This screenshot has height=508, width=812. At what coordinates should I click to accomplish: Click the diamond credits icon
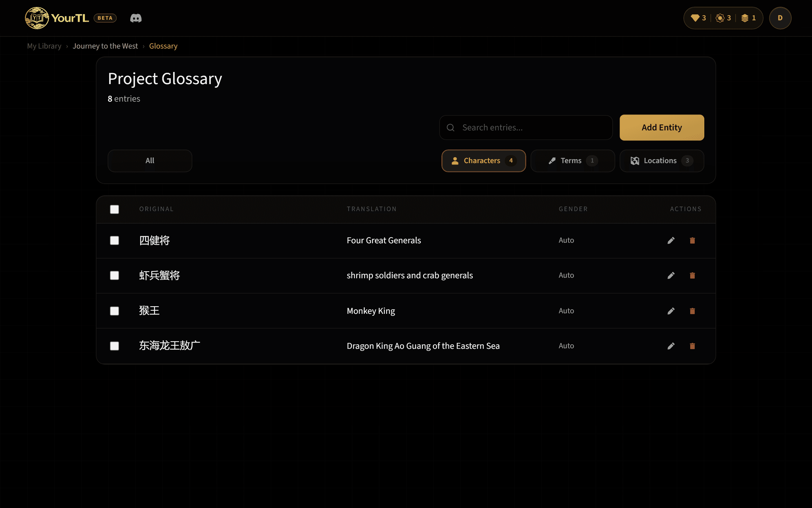tap(695, 18)
